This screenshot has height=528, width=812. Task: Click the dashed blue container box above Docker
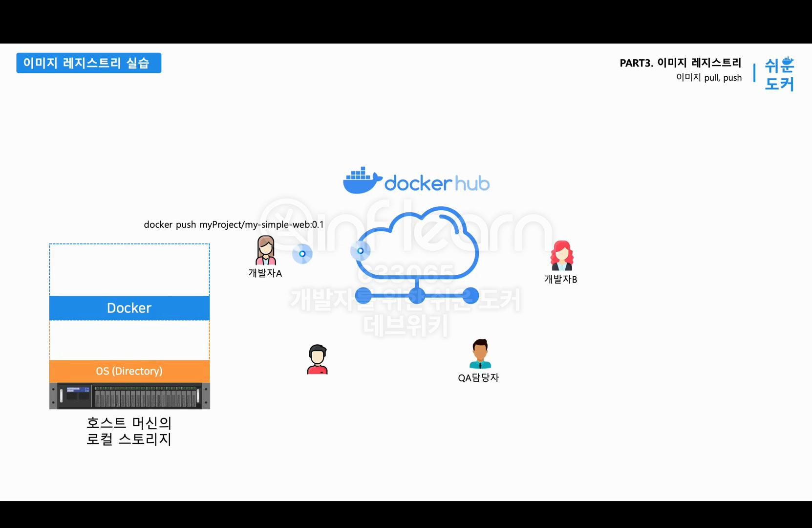(129, 270)
